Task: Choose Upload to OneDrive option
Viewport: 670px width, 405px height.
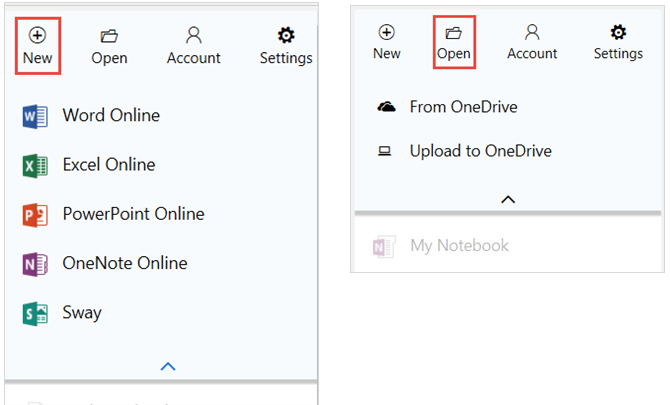Action: pos(481,151)
